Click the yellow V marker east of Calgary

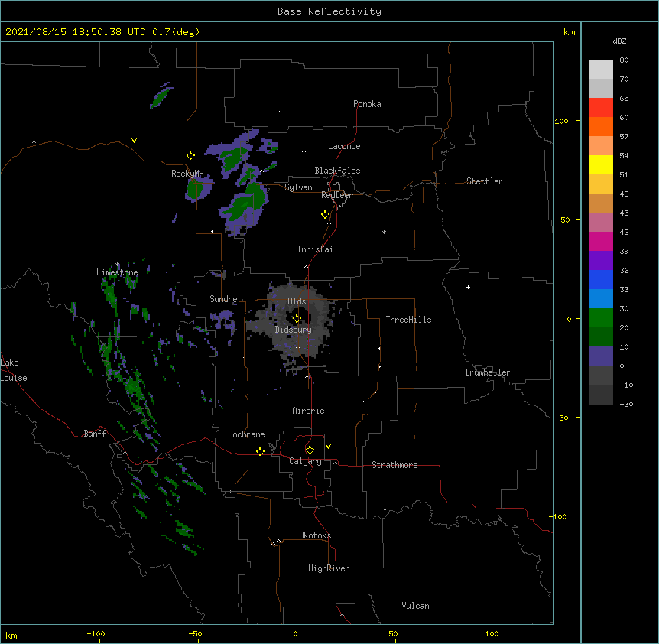pyautogui.click(x=328, y=447)
